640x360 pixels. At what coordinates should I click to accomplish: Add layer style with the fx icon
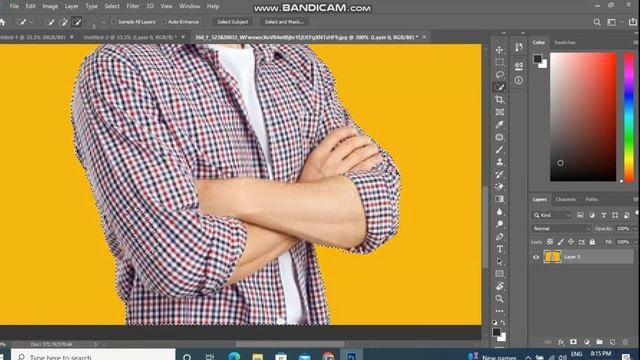561,342
